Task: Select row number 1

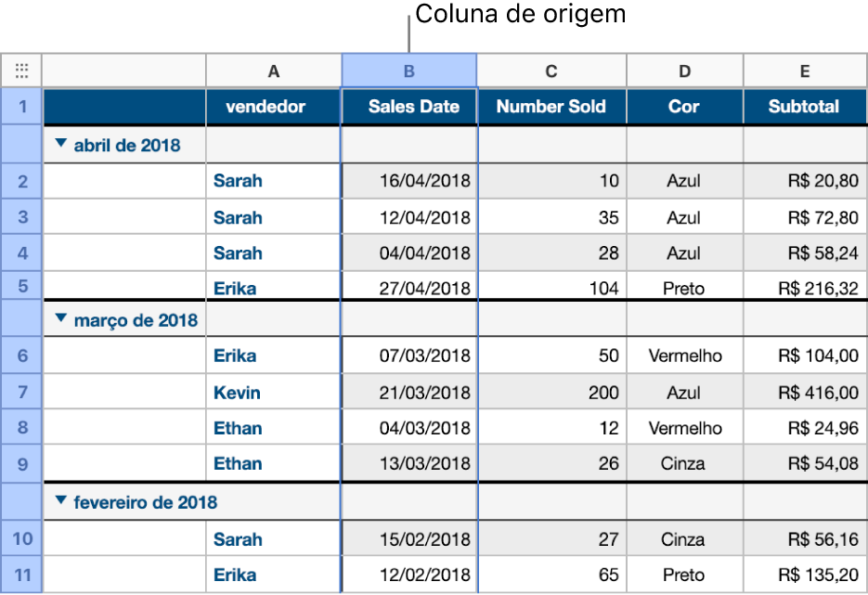Action: [21, 107]
